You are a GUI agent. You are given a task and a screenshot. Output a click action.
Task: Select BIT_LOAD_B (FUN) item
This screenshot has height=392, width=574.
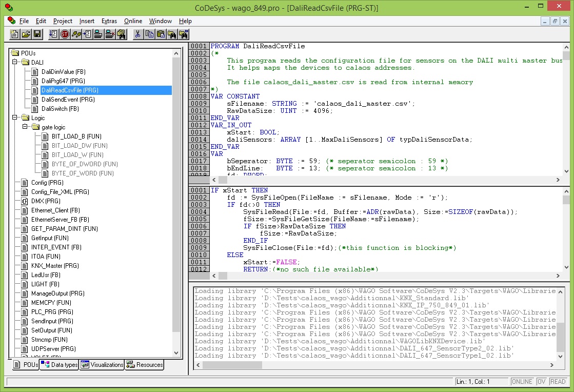pos(76,136)
